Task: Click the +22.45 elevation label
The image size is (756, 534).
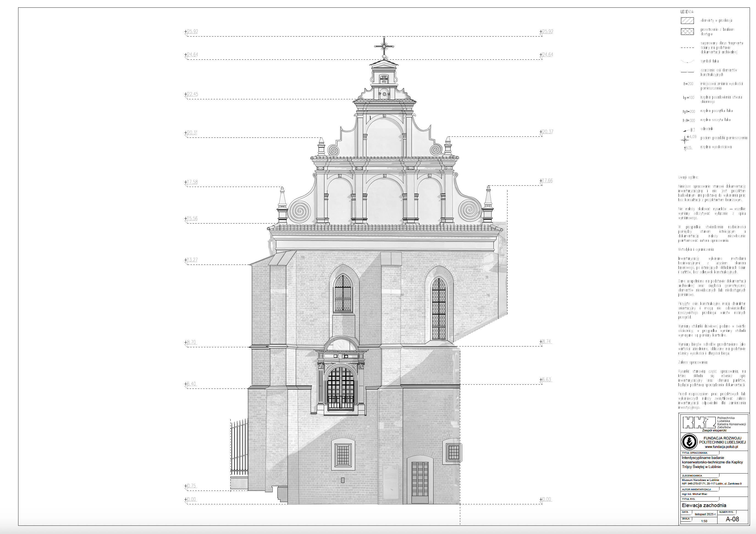Action: click(x=191, y=94)
